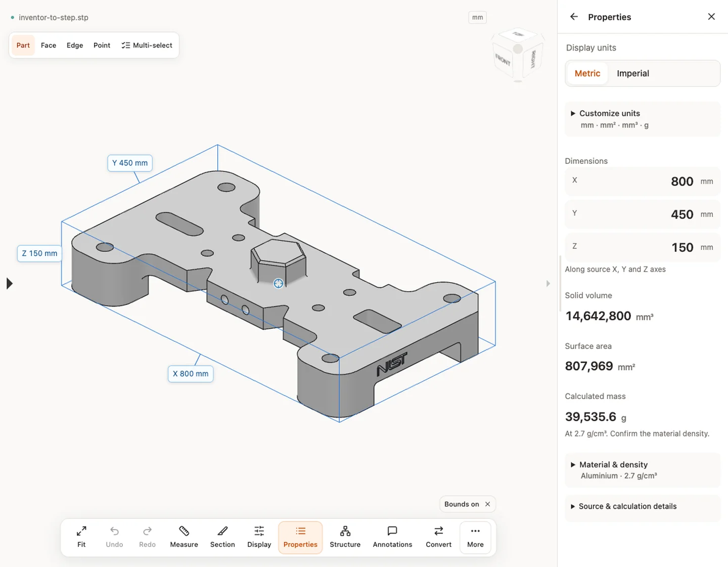Open the Measure tool

click(x=184, y=537)
